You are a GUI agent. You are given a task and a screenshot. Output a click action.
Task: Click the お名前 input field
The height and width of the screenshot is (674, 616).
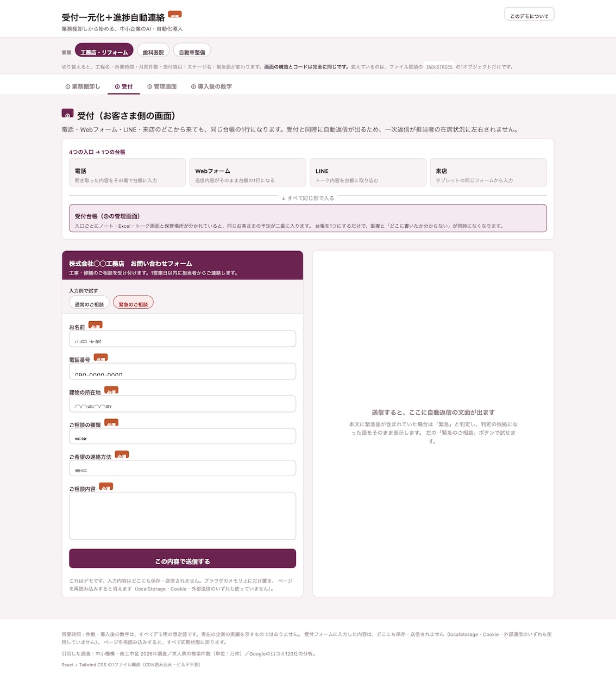[x=183, y=339]
